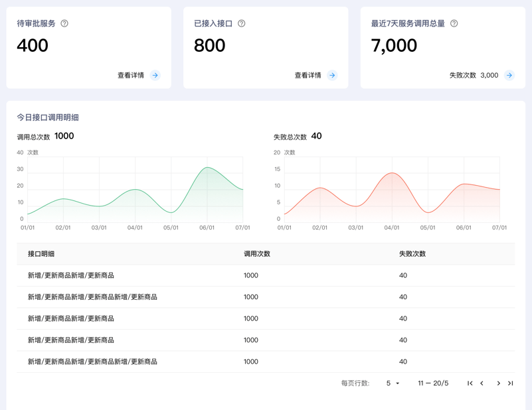This screenshot has height=410, width=532.
Task: Click 调用总次数 value 1000
Action: [64, 136]
